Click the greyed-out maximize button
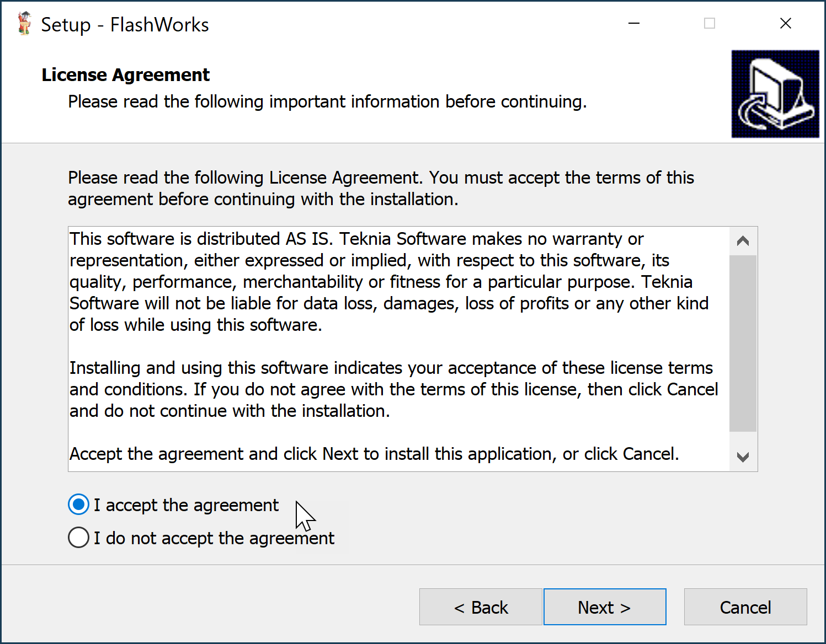 coord(710,24)
